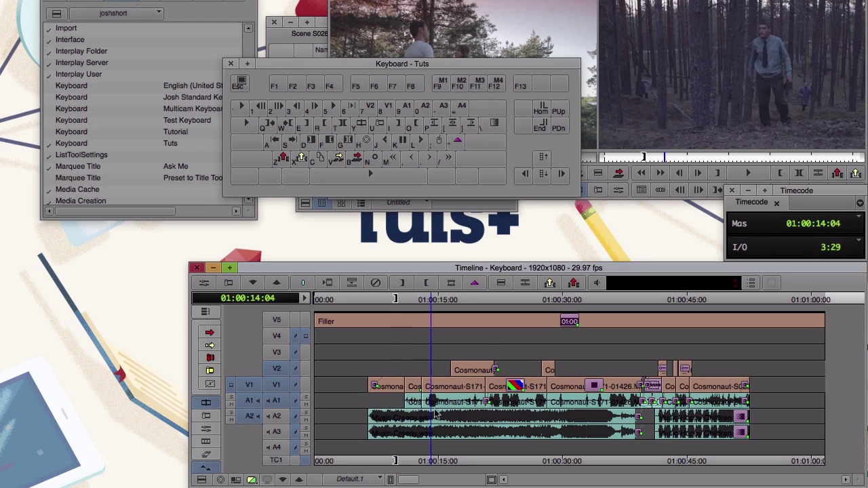Click the M1 F9 key in keyboard layout
This screenshot has height=488, width=868.
point(441,83)
